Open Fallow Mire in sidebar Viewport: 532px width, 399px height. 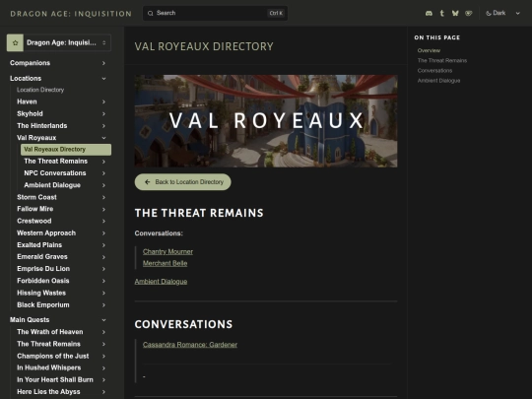coord(34,209)
